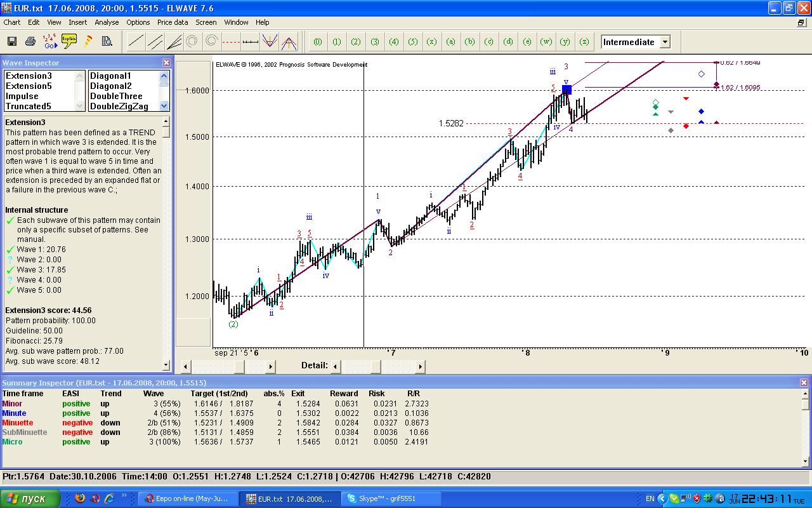Screen dimensions: 812x508
Task: Insert wave label (c)
Action: [489, 42]
